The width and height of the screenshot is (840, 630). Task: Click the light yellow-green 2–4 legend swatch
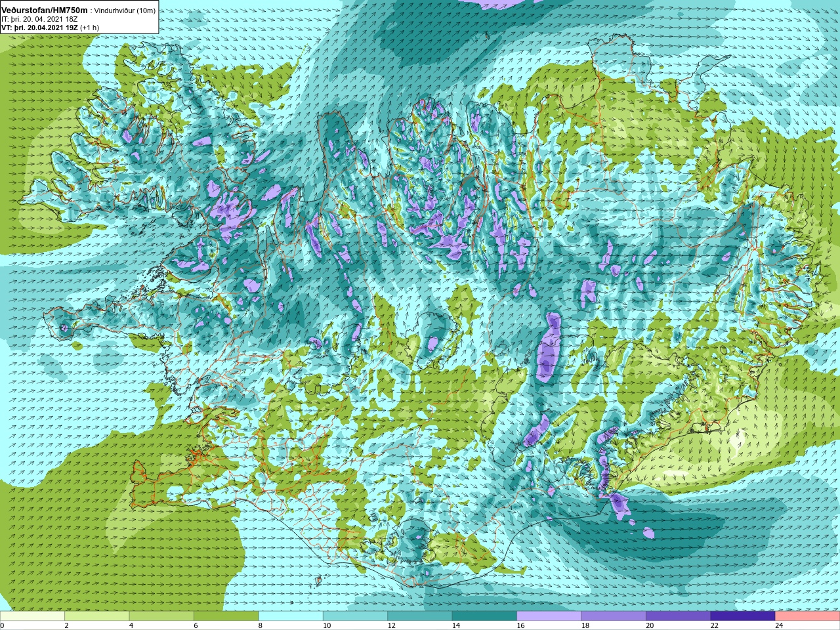(x=97, y=616)
